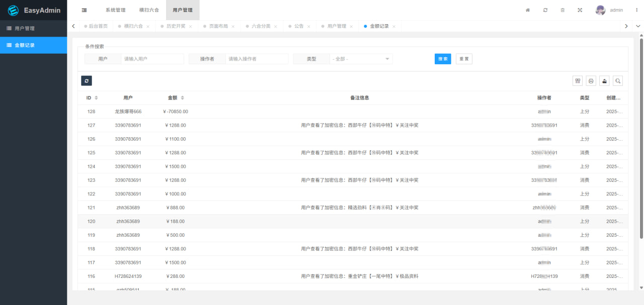
Task: Click the 类型 column header
Action: pos(584,98)
